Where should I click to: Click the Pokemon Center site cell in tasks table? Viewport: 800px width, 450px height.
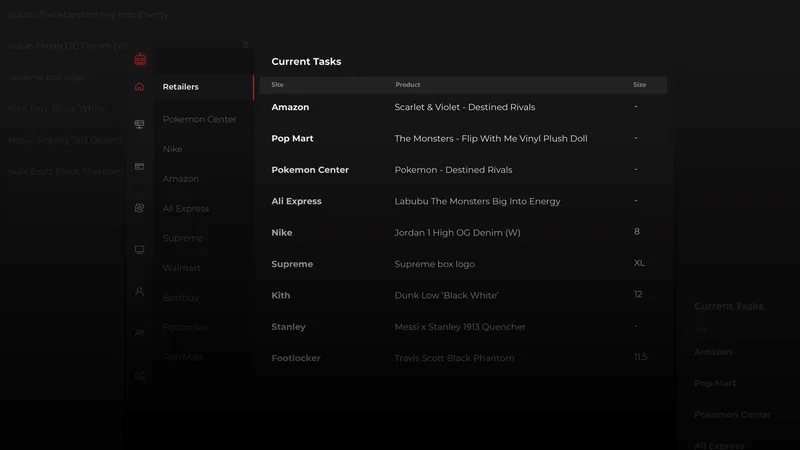(310, 170)
